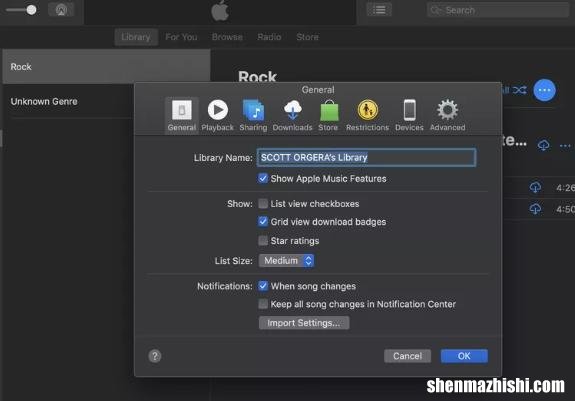Click the Cancel button
Viewport: 575px width, 401px height.
(x=407, y=356)
